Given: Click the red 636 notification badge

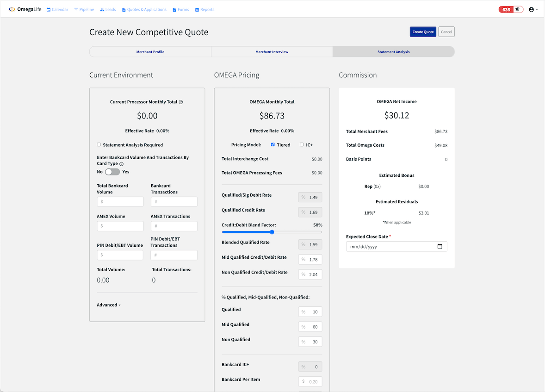Looking at the screenshot, I should (506, 9).
